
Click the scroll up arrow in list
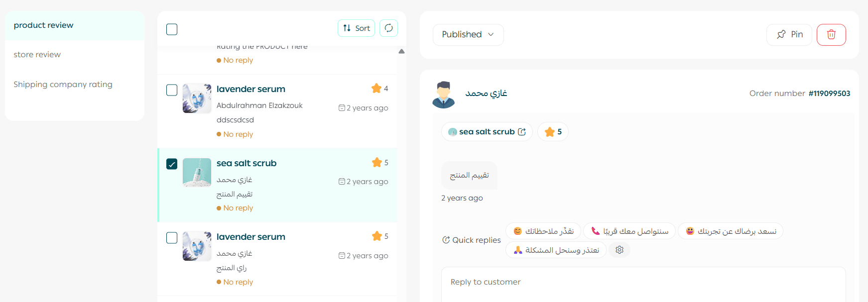point(401,51)
